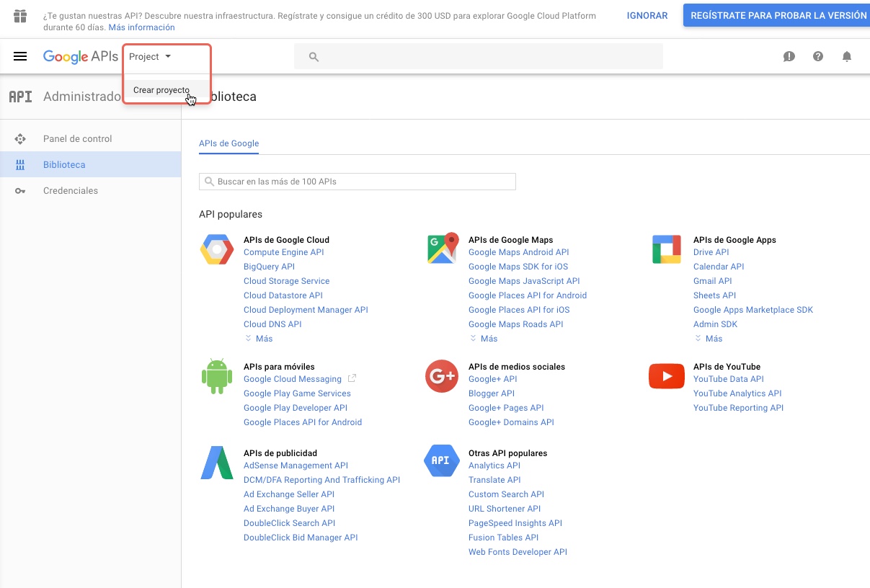Follow the Más información link
Viewport: 870px width, 588px height.
point(142,27)
